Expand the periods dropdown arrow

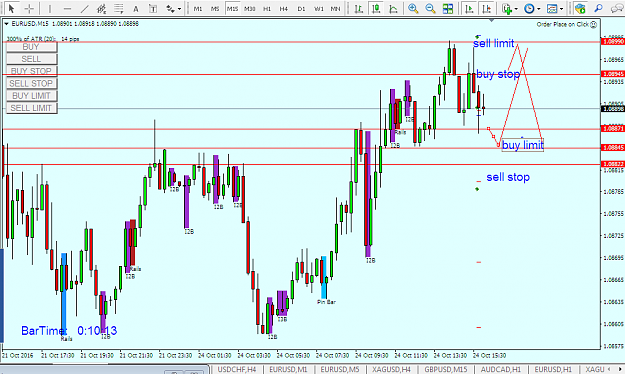point(539,8)
